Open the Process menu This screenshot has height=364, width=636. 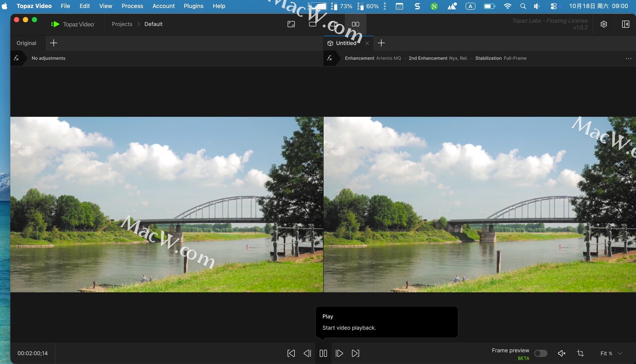click(x=132, y=6)
